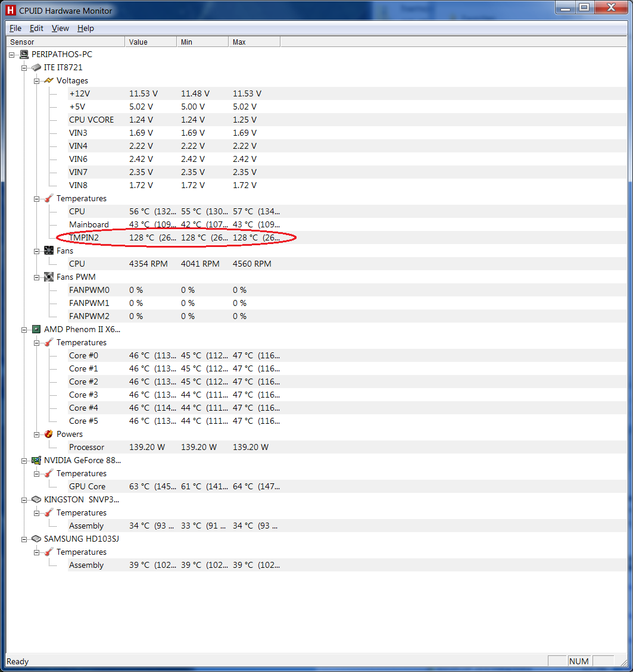
Task: Select the Core #5 temperature row
Action: tap(347, 421)
